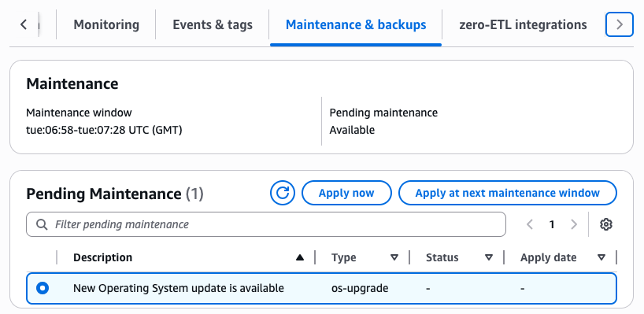644x314 pixels.
Task: Sort by the Type column arrow
Action: click(394, 258)
